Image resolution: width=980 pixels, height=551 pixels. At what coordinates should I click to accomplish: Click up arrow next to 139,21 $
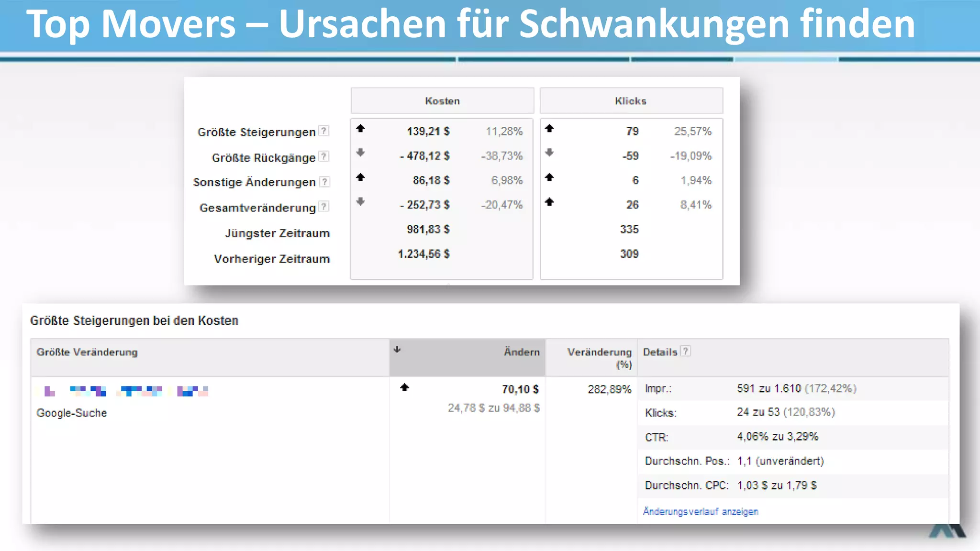pyautogui.click(x=361, y=128)
